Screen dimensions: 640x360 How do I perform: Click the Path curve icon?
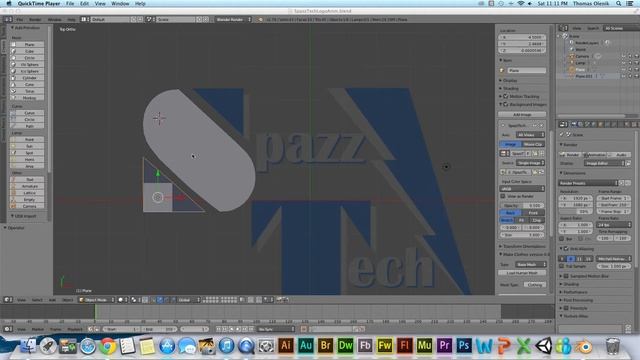[x=13, y=126]
